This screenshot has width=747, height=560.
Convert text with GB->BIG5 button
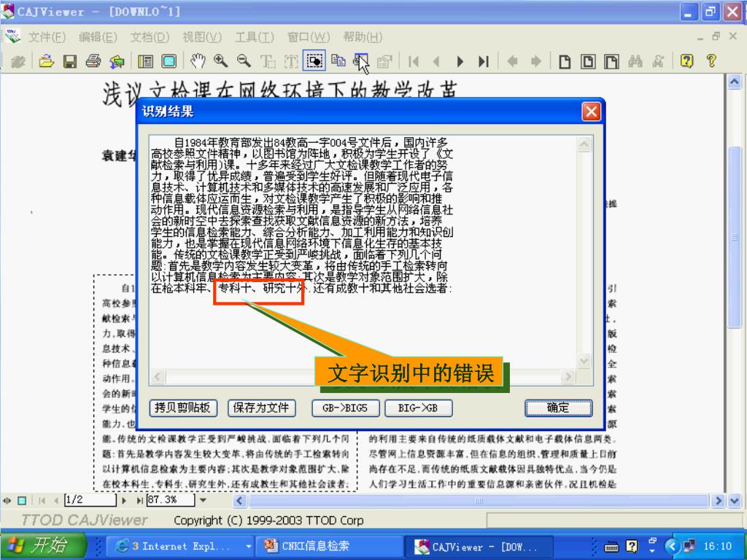tap(345, 408)
